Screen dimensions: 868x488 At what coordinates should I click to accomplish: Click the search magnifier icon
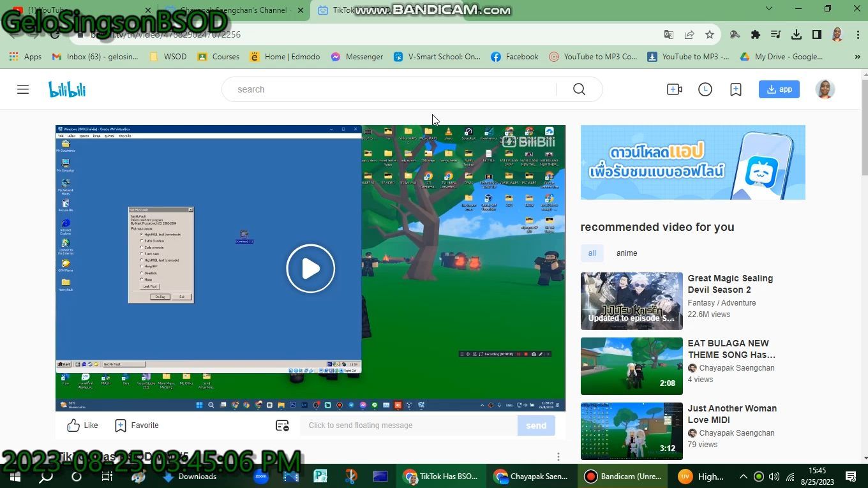[579, 89]
